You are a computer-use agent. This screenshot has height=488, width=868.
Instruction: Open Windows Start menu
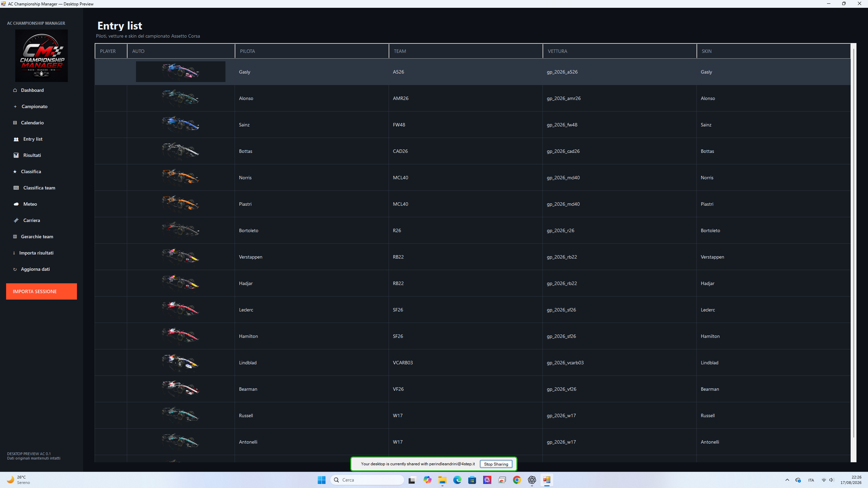(x=321, y=480)
